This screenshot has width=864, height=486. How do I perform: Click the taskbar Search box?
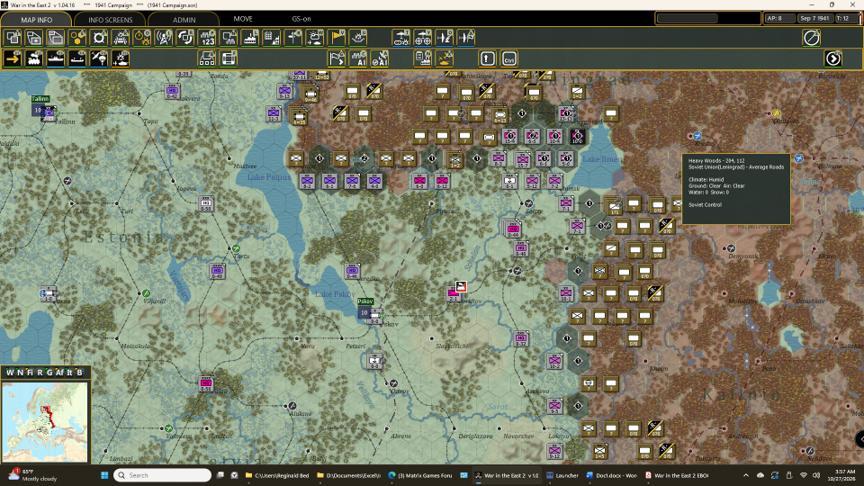coord(163,475)
